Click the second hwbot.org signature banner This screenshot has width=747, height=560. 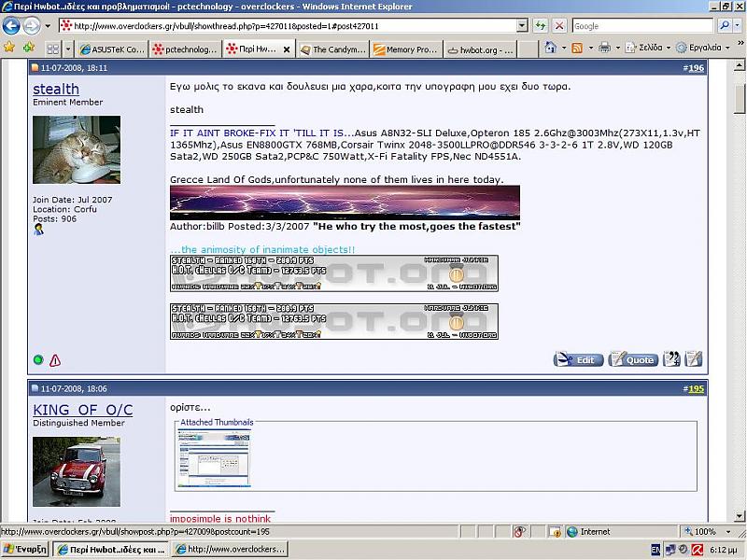pos(334,321)
